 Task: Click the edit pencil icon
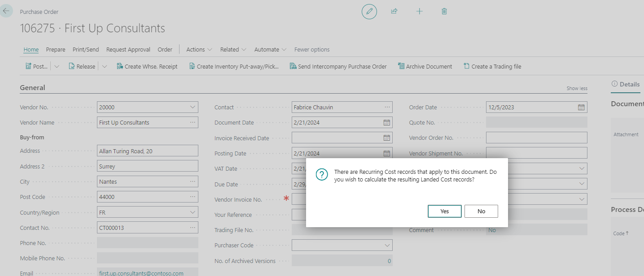click(369, 11)
